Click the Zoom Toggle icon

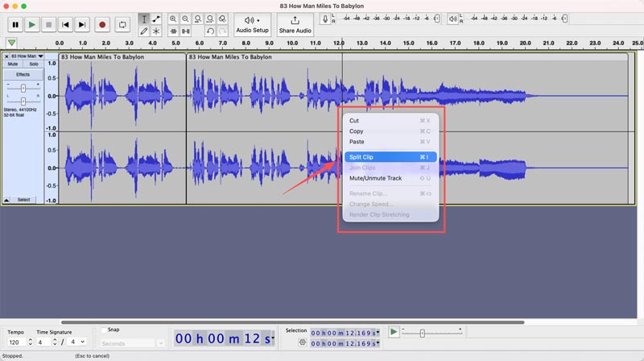(x=223, y=19)
